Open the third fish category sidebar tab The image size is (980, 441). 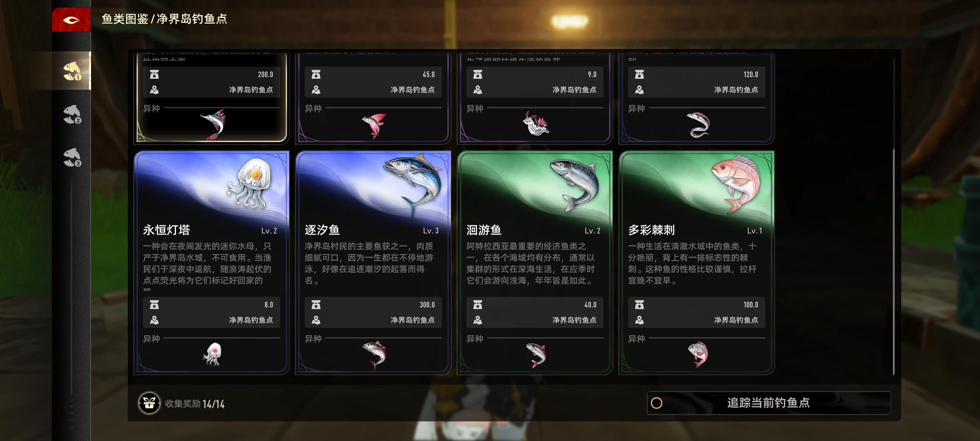(72, 157)
